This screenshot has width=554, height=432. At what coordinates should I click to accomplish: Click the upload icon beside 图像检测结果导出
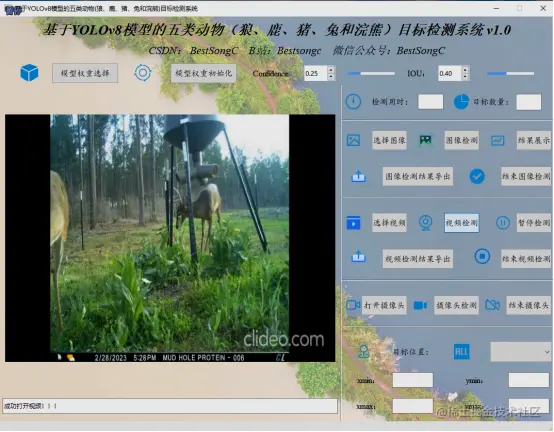(358, 176)
